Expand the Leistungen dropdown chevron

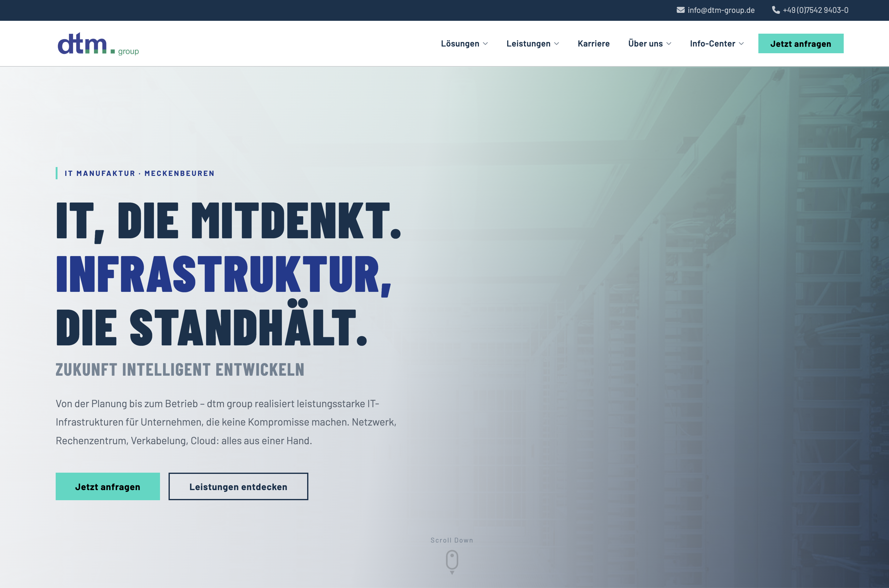(x=557, y=44)
